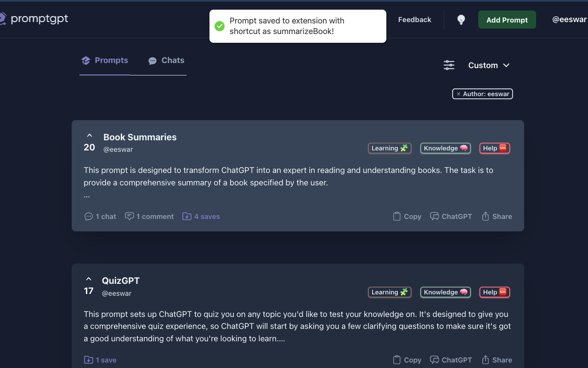Open the @eeswar account menu
588x368 pixels.
click(570, 20)
